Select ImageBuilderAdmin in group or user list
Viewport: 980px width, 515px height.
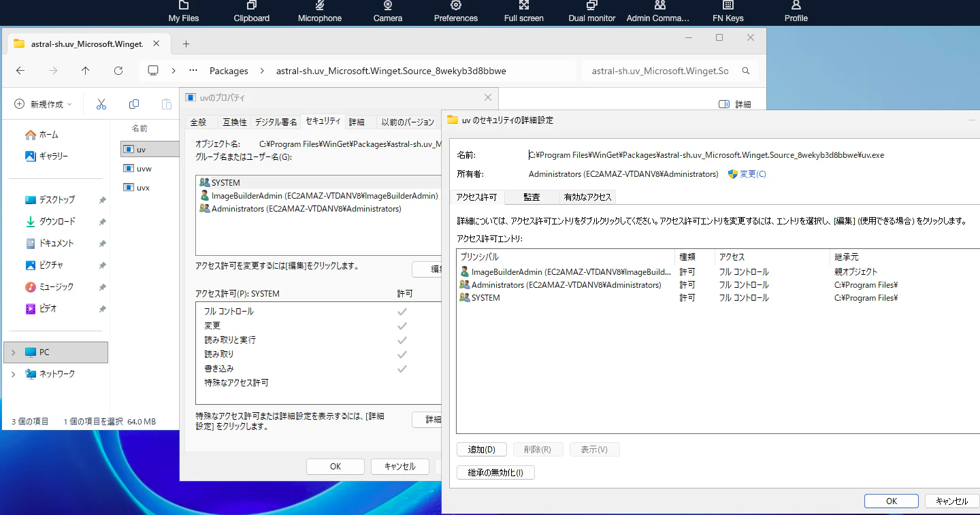click(320, 196)
